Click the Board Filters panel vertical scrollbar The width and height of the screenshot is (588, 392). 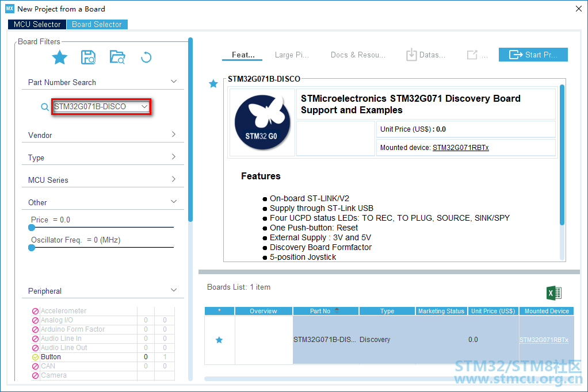click(190, 129)
